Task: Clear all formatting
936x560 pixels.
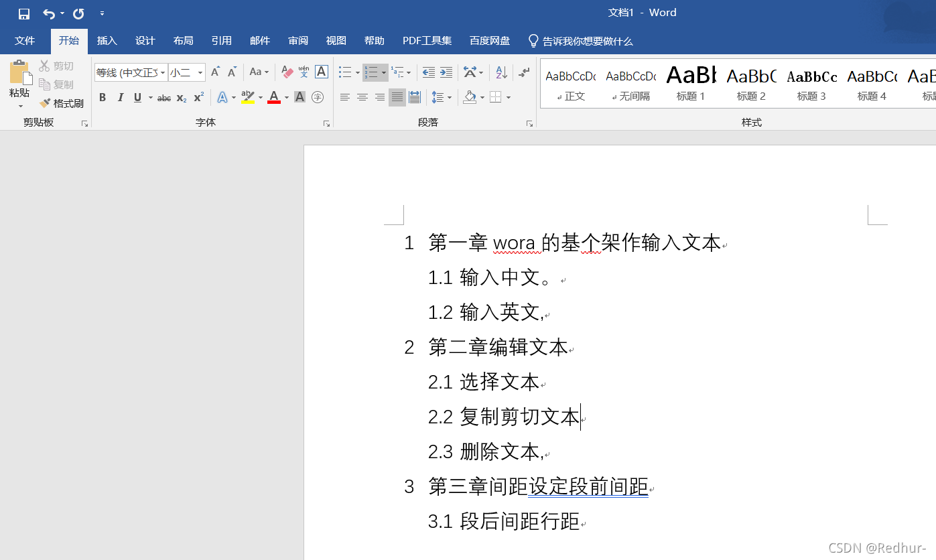Action: [x=286, y=72]
